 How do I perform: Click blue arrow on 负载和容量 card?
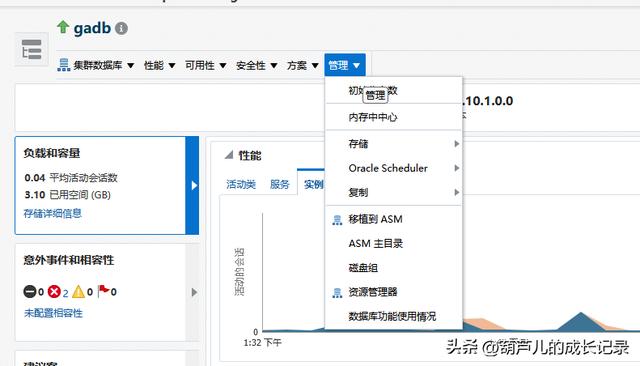193,186
